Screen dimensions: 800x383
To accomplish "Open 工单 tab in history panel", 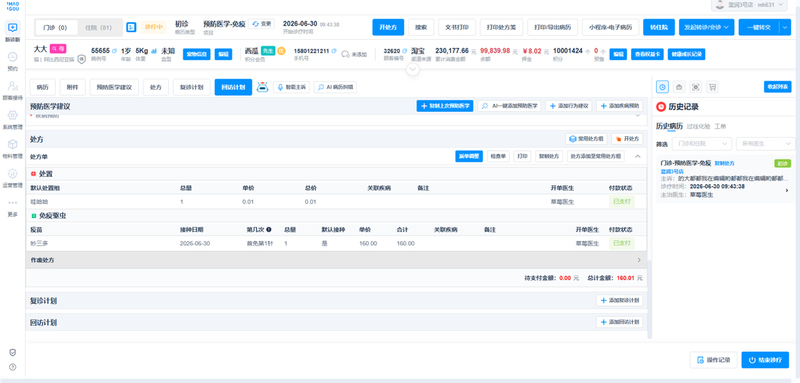I will [720, 125].
